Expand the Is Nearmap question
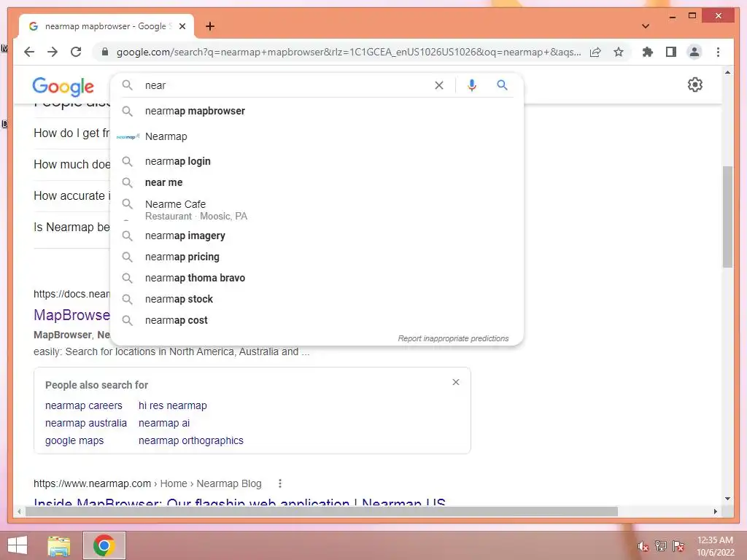 pyautogui.click(x=71, y=227)
